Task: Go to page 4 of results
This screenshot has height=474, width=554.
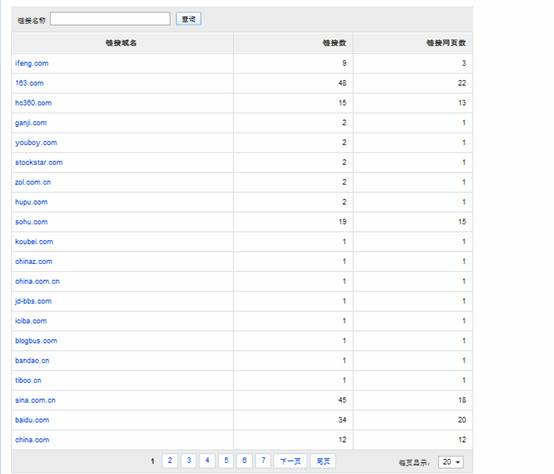Action: pos(207,461)
